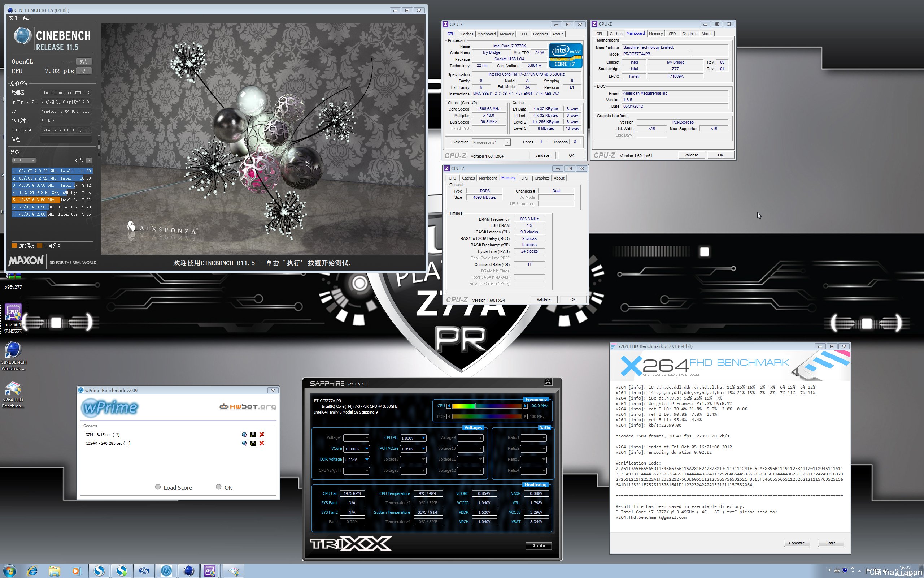Open the Processor #1 selection dropdown in CPU-Z
Screen dimensions: 924x578
[491, 142]
